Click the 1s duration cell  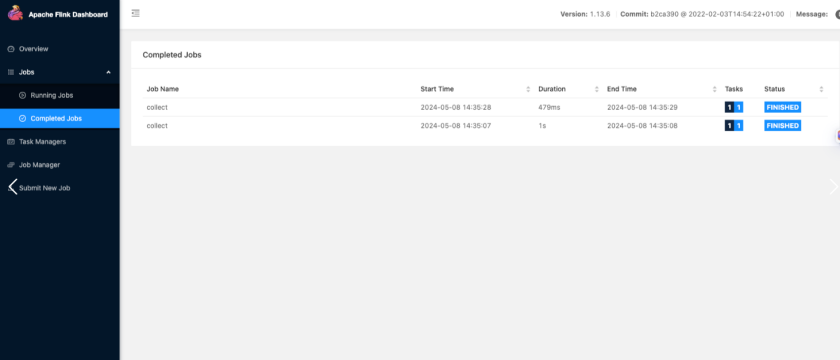click(542, 126)
